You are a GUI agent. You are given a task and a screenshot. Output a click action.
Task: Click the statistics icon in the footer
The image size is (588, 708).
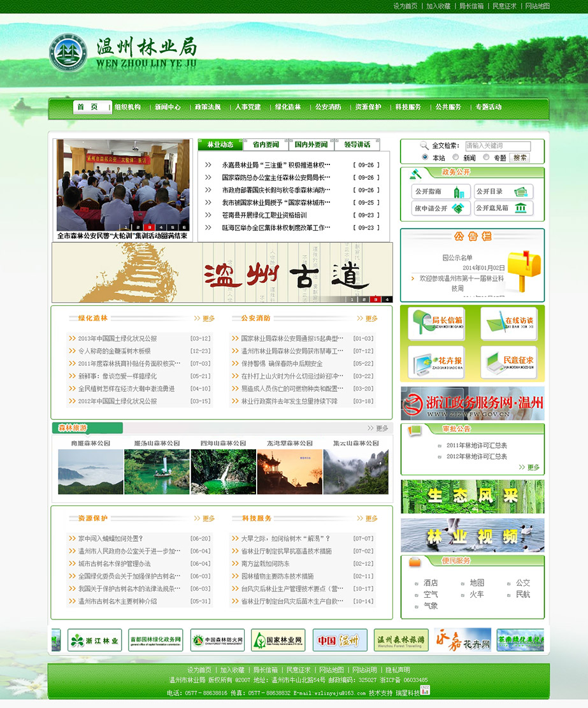425,690
